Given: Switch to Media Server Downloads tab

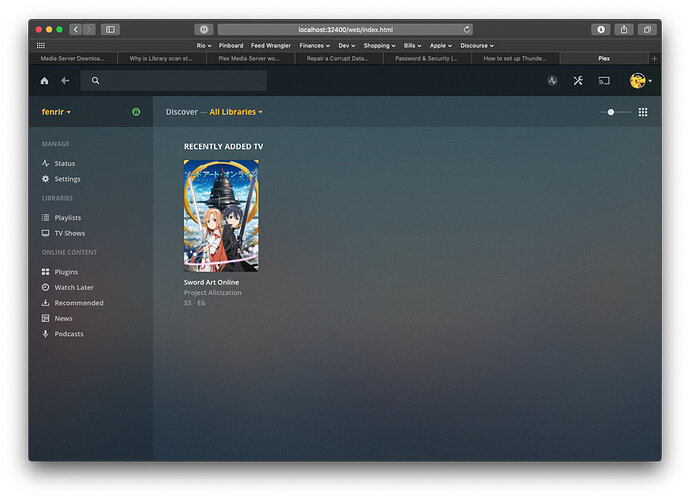Looking at the screenshot, I should click(73, 58).
